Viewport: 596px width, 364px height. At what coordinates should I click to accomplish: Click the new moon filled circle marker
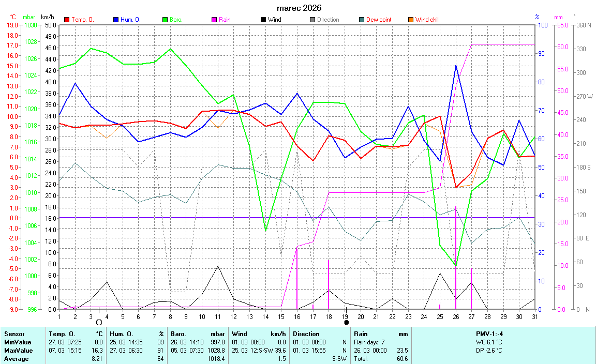click(x=346, y=322)
